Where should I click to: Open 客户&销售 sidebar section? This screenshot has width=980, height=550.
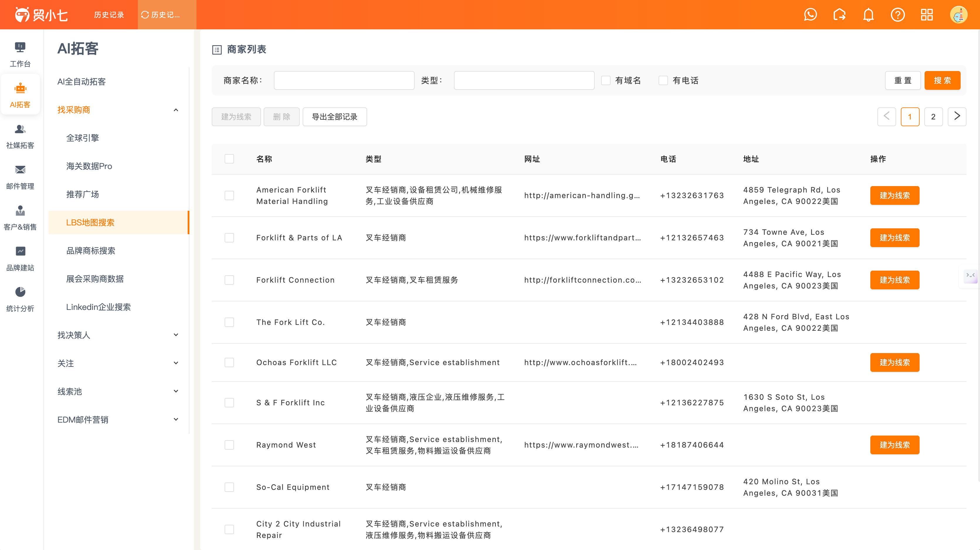click(x=20, y=218)
